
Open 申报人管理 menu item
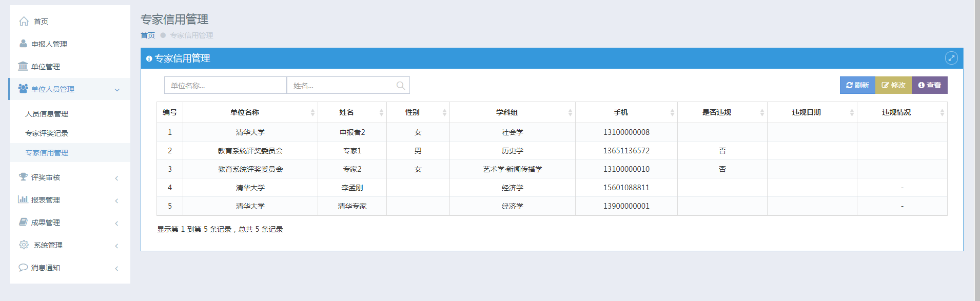70,44
